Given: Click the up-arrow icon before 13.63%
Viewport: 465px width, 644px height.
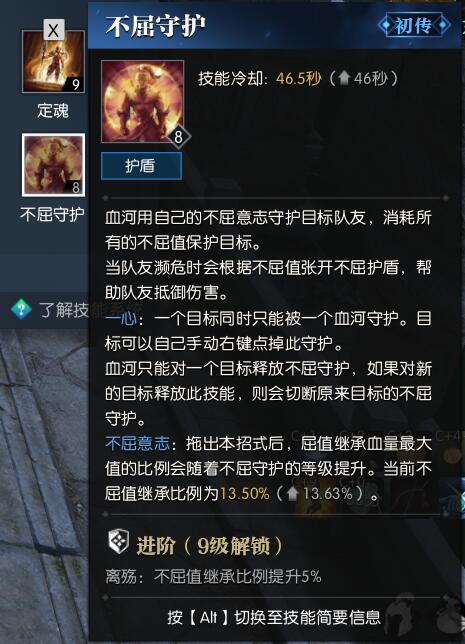Looking at the screenshot, I should tap(292, 493).
